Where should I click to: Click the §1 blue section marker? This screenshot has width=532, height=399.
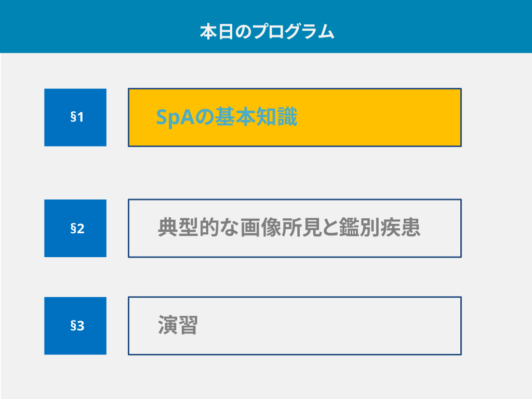tap(75, 117)
